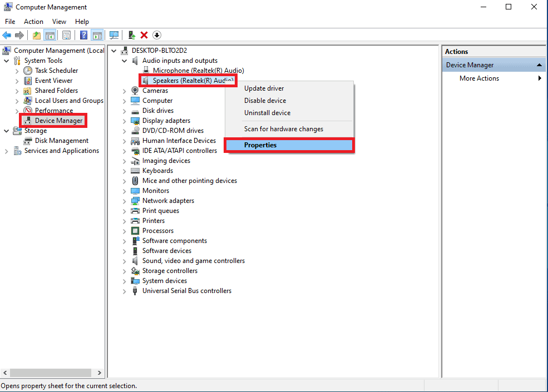The width and height of the screenshot is (548, 392).
Task: Click the Show/Hide Action Pane toolbar icon
Action: tap(96, 35)
